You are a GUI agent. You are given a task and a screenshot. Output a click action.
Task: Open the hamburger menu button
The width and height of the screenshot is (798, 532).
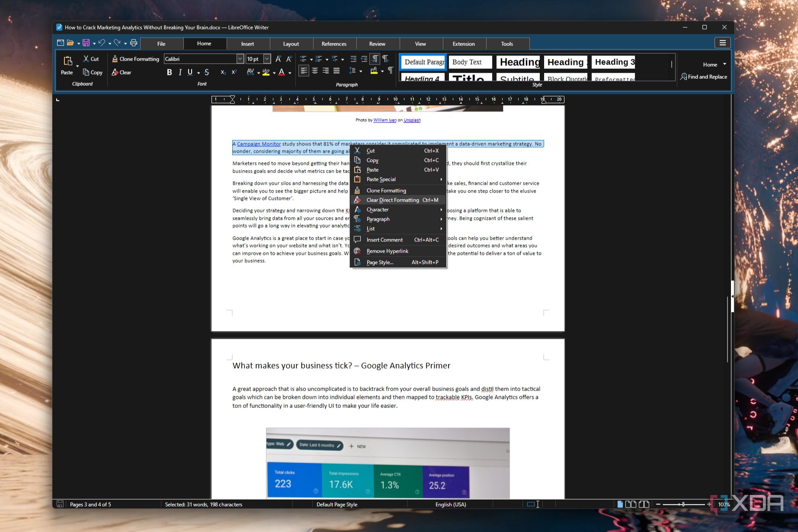tap(722, 42)
